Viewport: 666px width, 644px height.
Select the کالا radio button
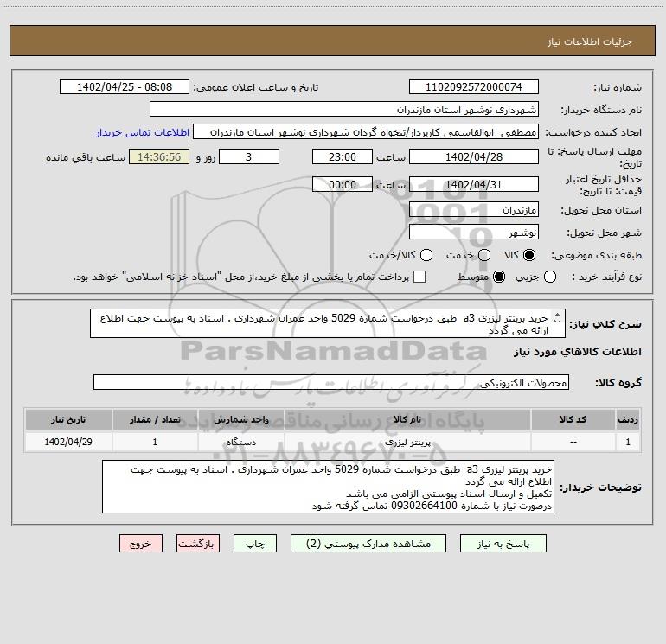529,255
